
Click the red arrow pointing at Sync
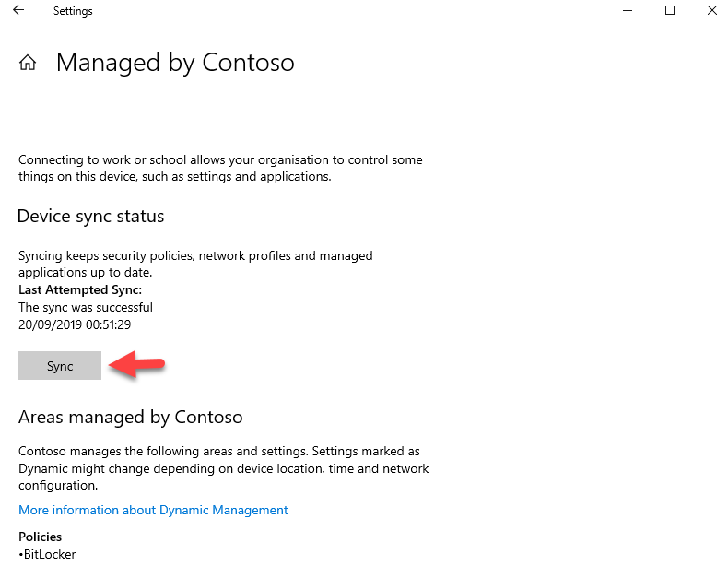tap(136, 364)
